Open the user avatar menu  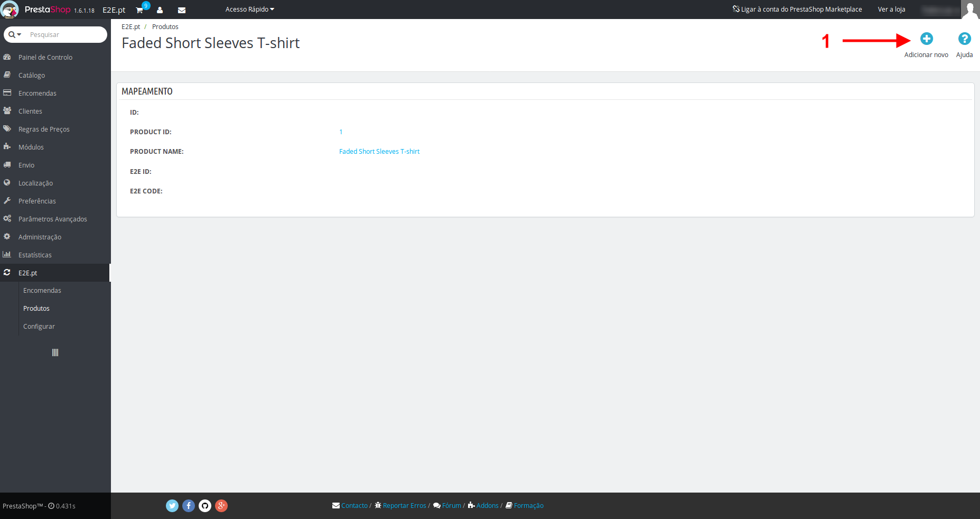tap(970, 10)
